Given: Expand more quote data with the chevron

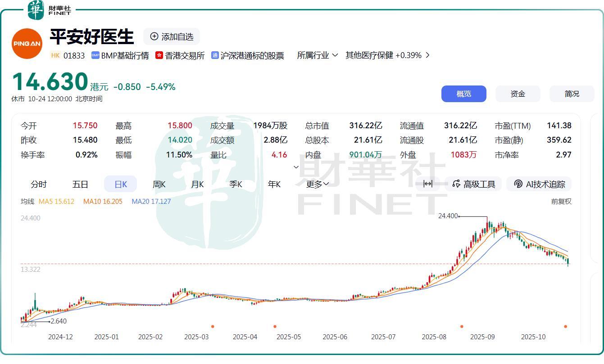Looking at the screenshot, I should pyautogui.click(x=296, y=166).
